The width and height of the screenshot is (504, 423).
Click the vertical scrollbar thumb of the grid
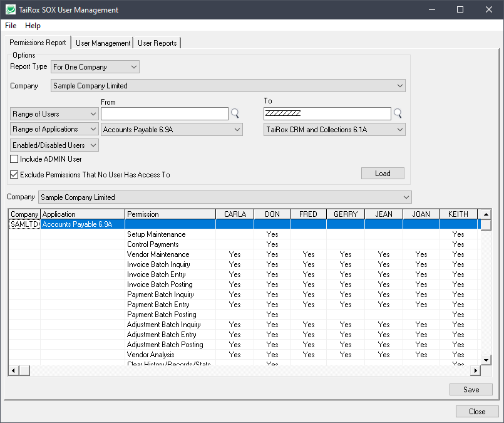coord(486,225)
